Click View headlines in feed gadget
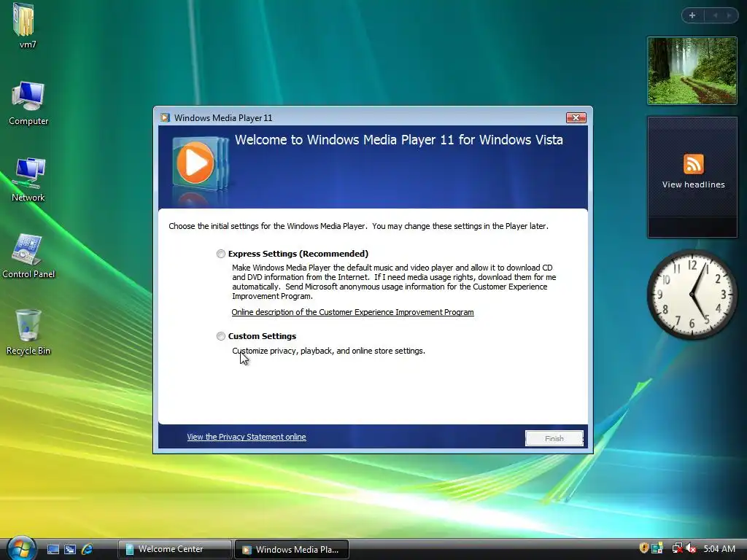This screenshot has height=560, width=747. pyautogui.click(x=693, y=184)
